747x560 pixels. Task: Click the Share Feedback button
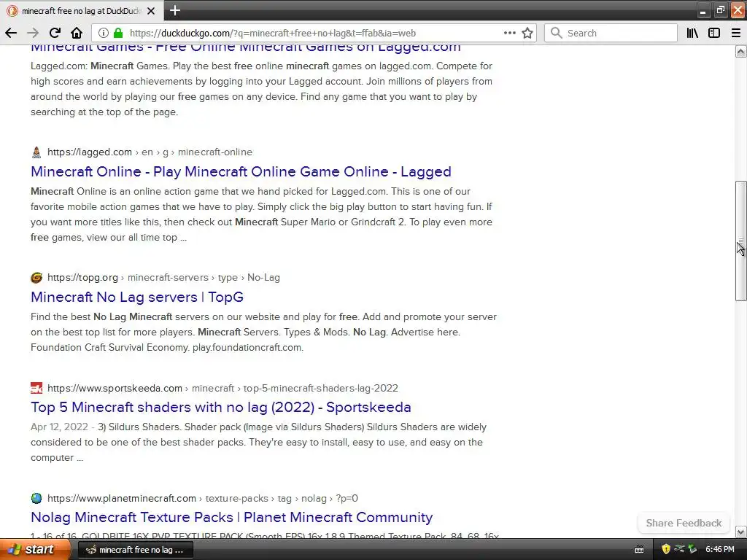pos(684,523)
